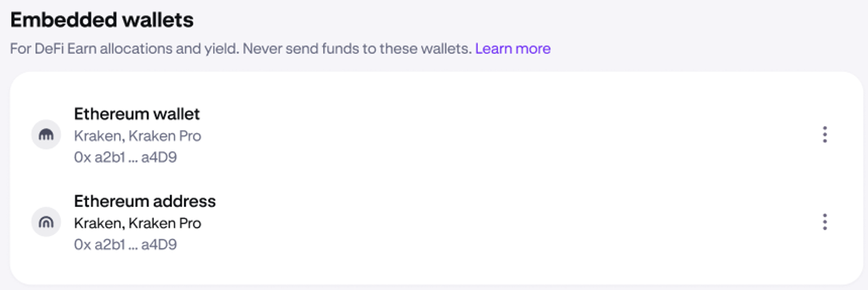This screenshot has width=868, height=290.
Task: Open the Ethereum wallet three-dot options menu
Action: click(824, 135)
